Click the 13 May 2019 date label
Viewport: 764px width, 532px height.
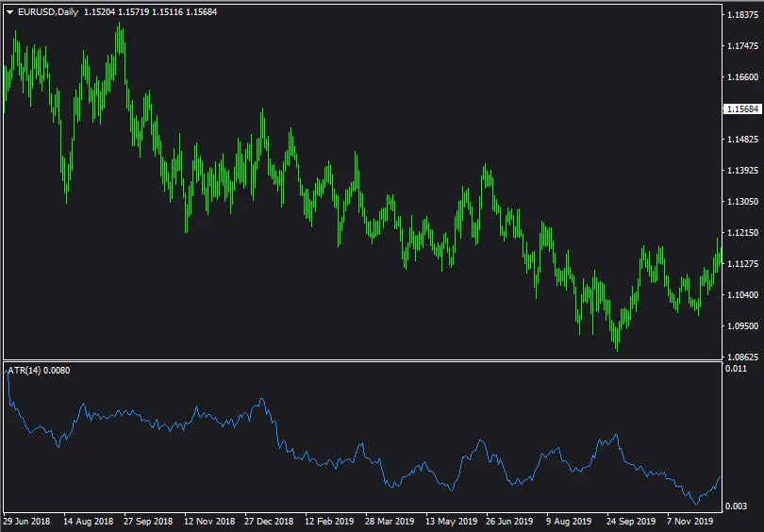tap(451, 522)
